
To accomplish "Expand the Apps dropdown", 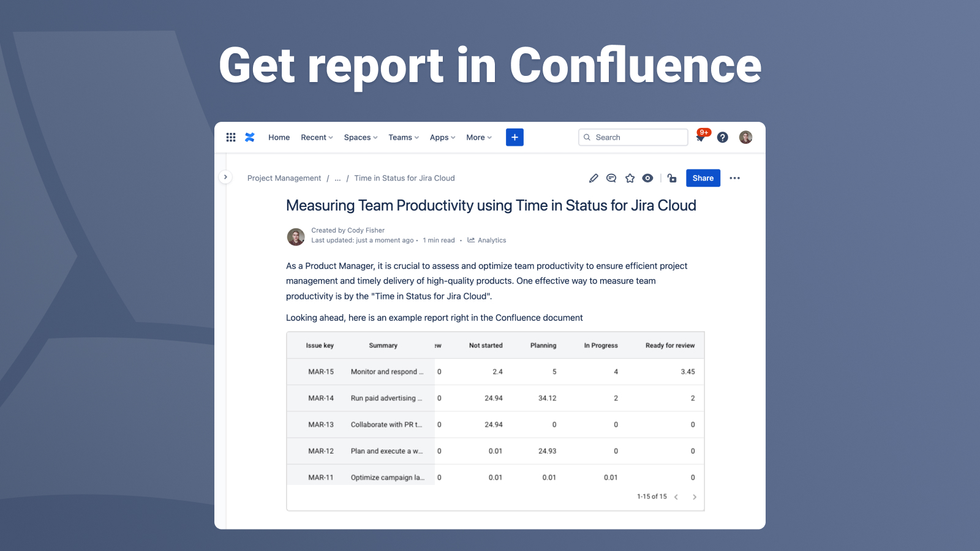I will pos(442,137).
